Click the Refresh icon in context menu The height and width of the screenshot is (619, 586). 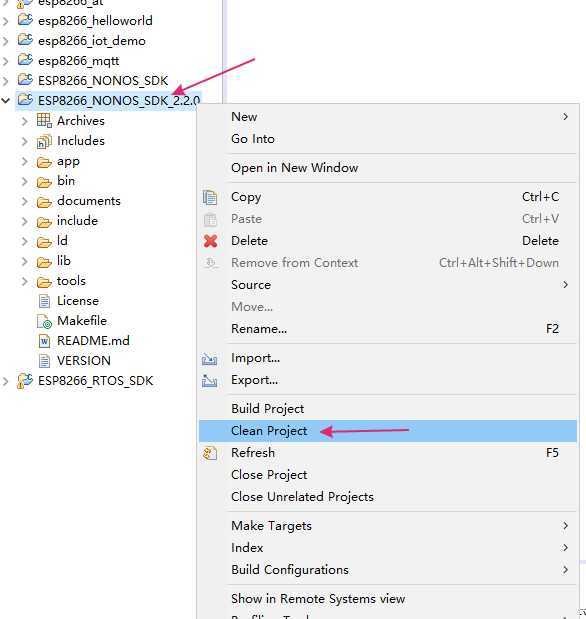(210, 453)
